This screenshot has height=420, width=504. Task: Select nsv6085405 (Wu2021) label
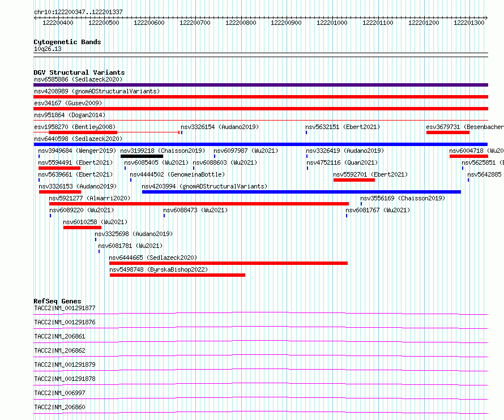click(156, 162)
